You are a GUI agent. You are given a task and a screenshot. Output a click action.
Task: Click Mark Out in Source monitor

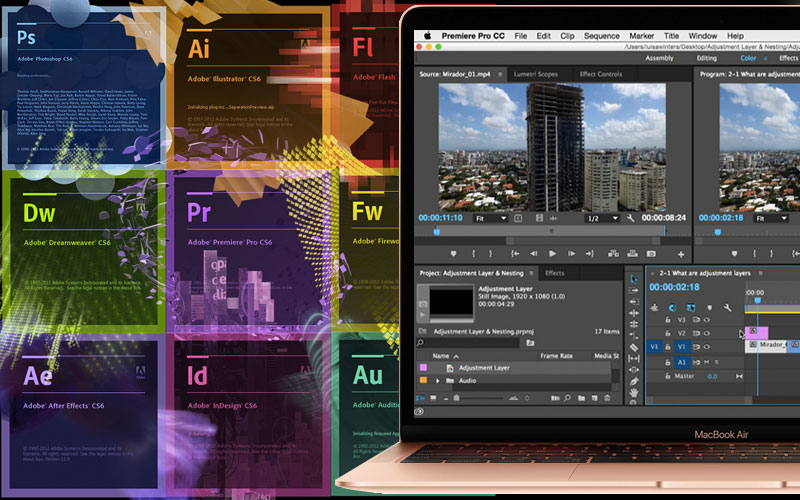pos(490,254)
